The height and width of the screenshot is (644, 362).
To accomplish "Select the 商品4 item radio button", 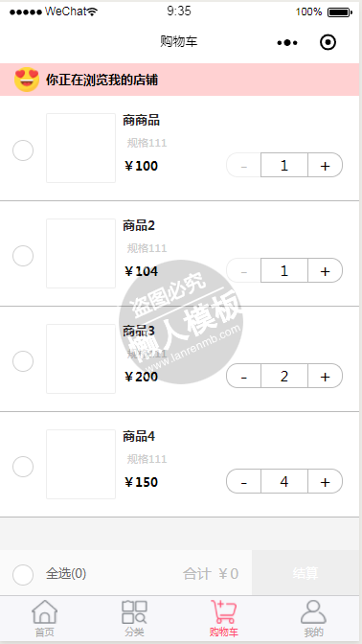I will coord(23,467).
